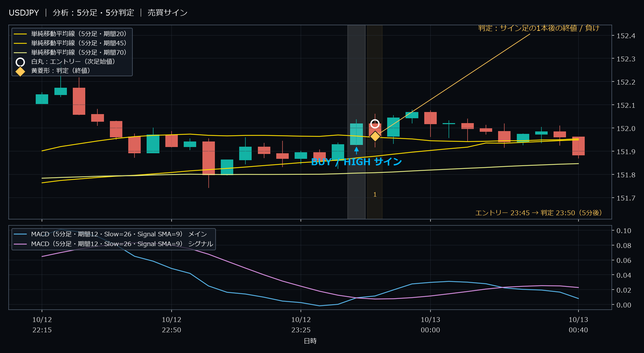Click the 10/13 00:00 time axis label
644x353 pixels.
pos(430,325)
